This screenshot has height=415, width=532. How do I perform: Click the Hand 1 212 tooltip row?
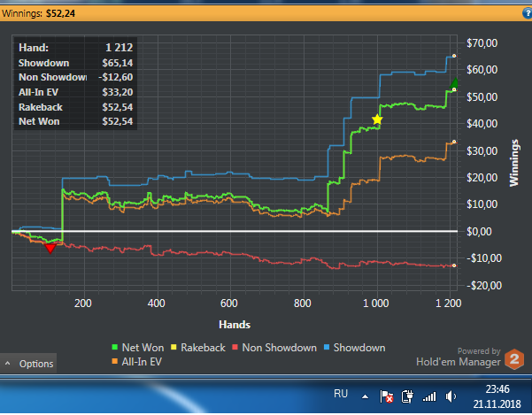tap(75, 48)
